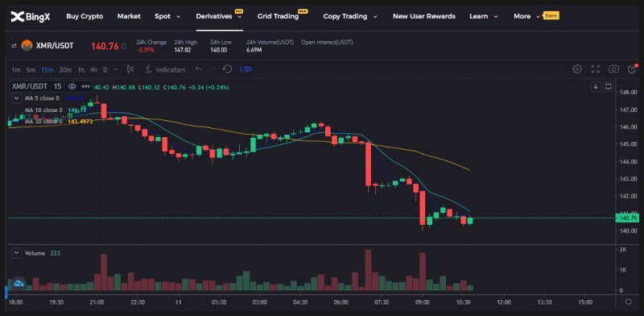Collapse the Volume indicator legend chevron
Screen dimensions: 644x316
point(16,253)
